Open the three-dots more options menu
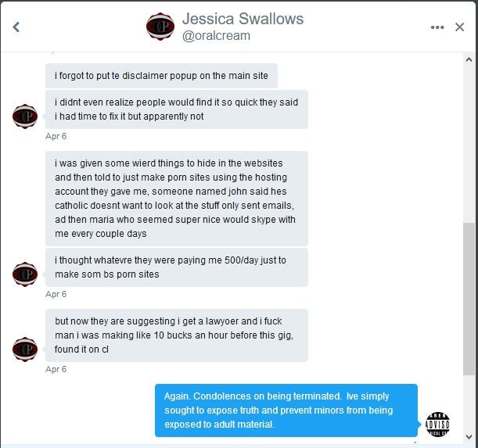Viewport: 478px width, 448px height. click(x=437, y=27)
